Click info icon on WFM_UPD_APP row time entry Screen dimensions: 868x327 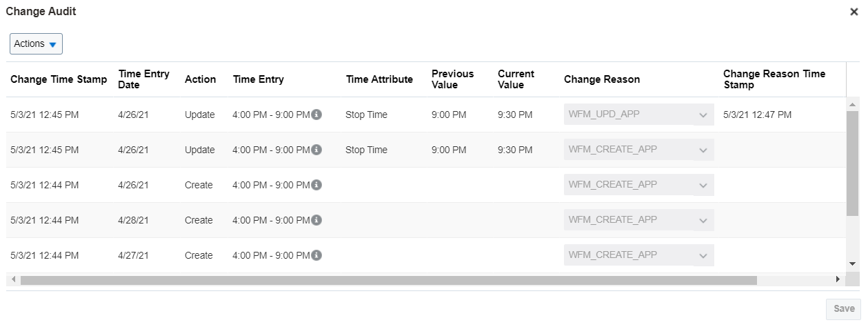(316, 115)
